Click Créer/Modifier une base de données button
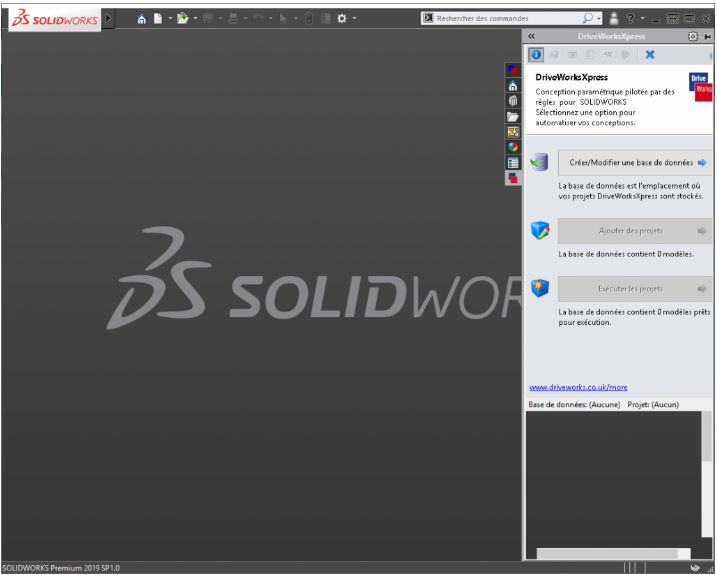Image resolution: width=717 pixels, height=575 pixels. coord(635,163)
